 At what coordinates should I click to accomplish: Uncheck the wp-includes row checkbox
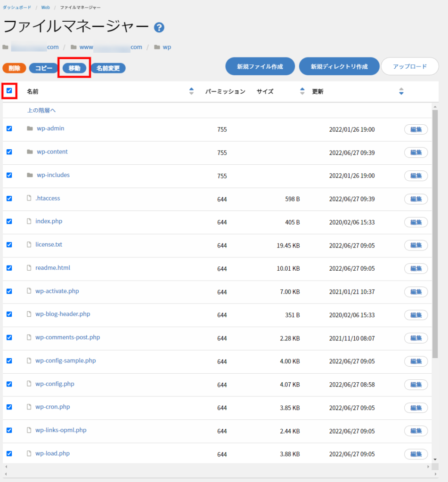click(9, 175)
